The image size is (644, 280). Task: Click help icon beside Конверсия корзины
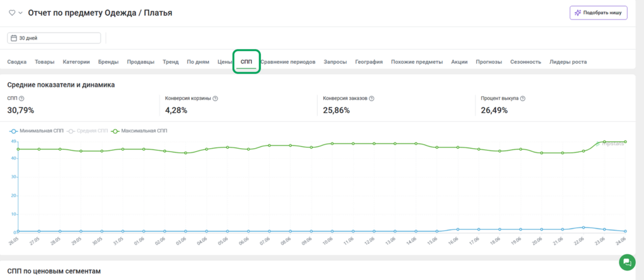pos(215,99)
